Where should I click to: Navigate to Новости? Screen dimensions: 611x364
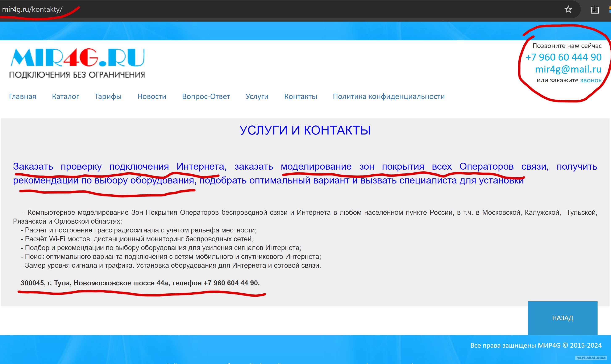tap(152, 96)
